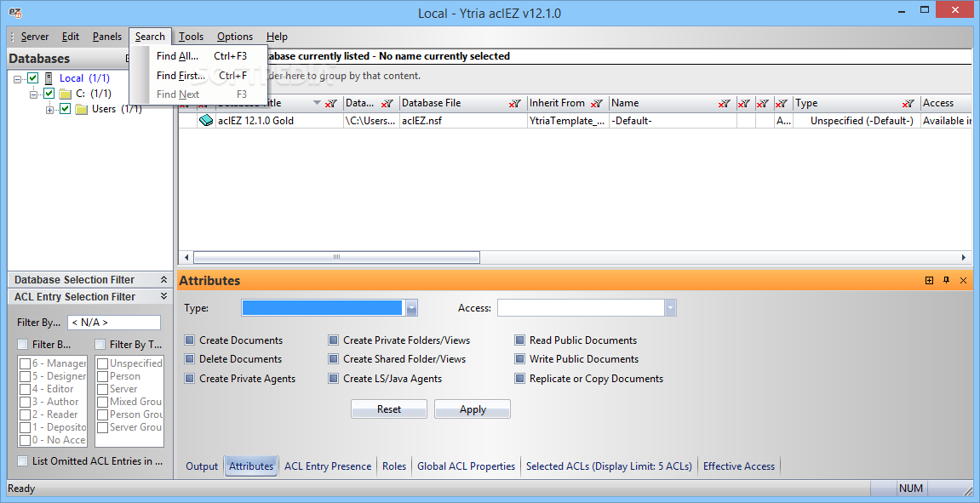Check the 6 - Manager filter option

click(x=25, y=363)
